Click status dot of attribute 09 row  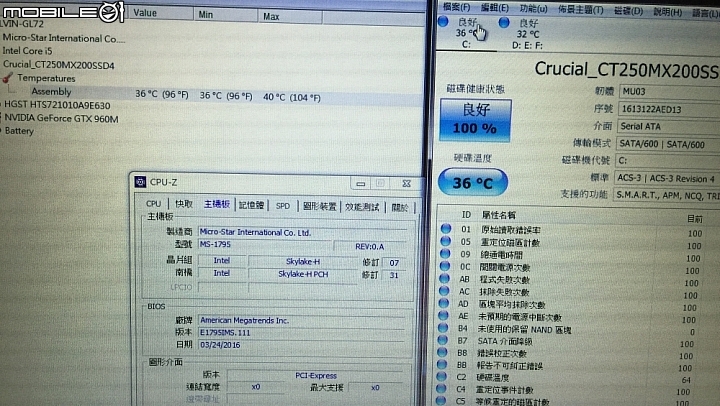(445, 253)
